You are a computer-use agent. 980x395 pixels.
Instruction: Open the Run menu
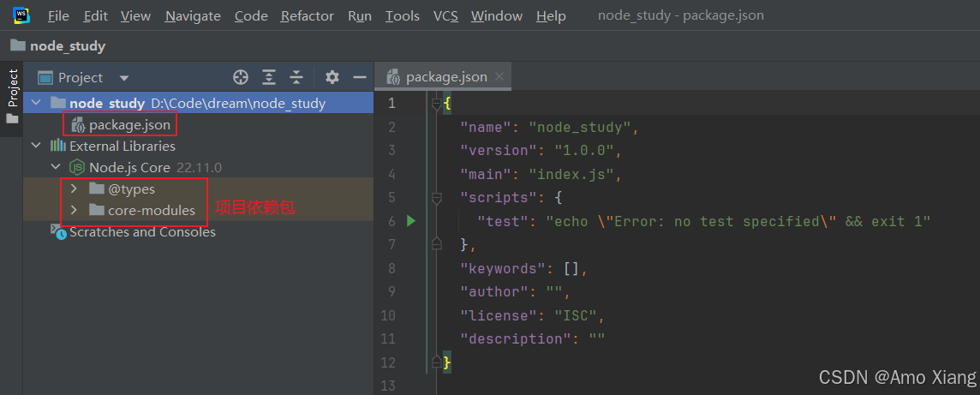360,16
